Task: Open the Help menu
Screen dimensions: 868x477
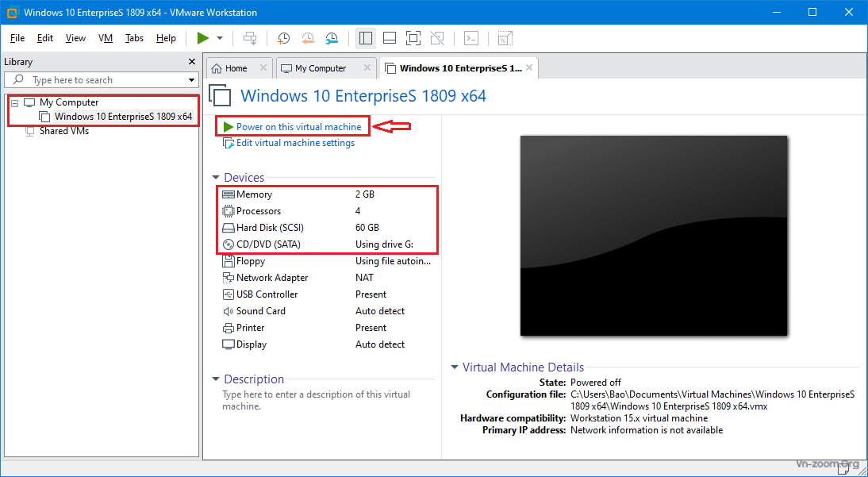Action: [x=166, y=38]
